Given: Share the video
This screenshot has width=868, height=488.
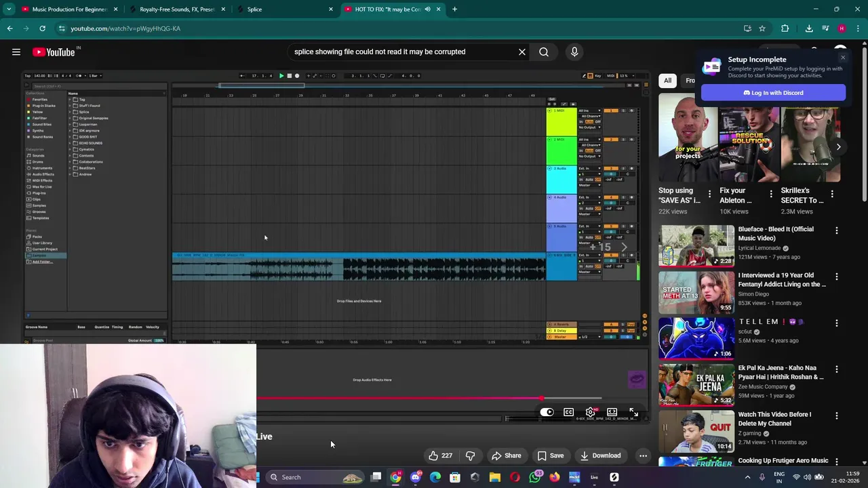Looking at the screenshot, I should coord(507,455).
